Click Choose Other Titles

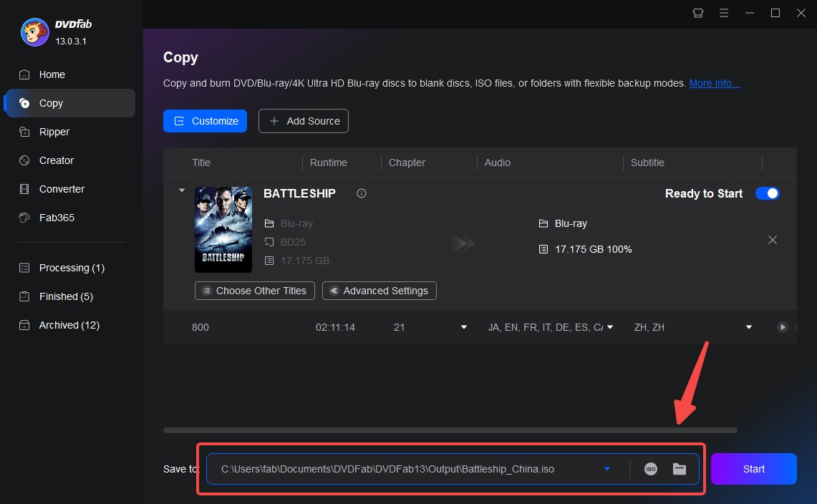pos(254,291)
